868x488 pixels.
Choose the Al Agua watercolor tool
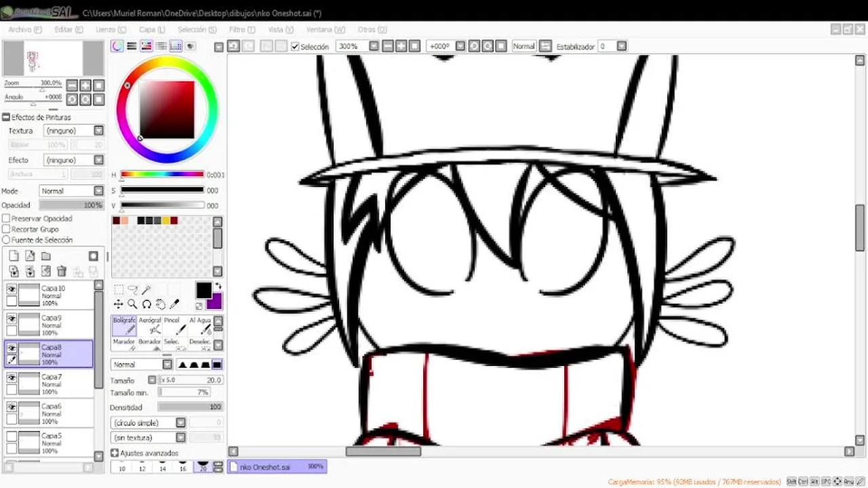point(199,325)
